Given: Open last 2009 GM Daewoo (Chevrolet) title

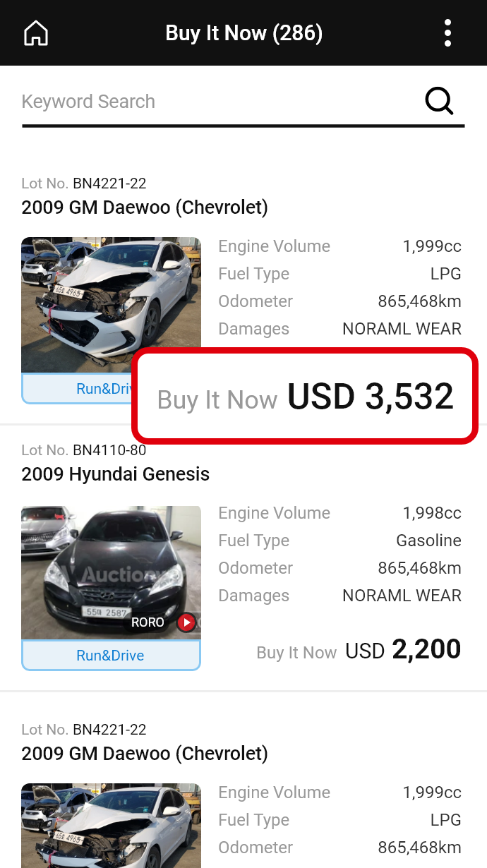Looking at the screenshot, I should pyautogui.click(x=145, y=754).
